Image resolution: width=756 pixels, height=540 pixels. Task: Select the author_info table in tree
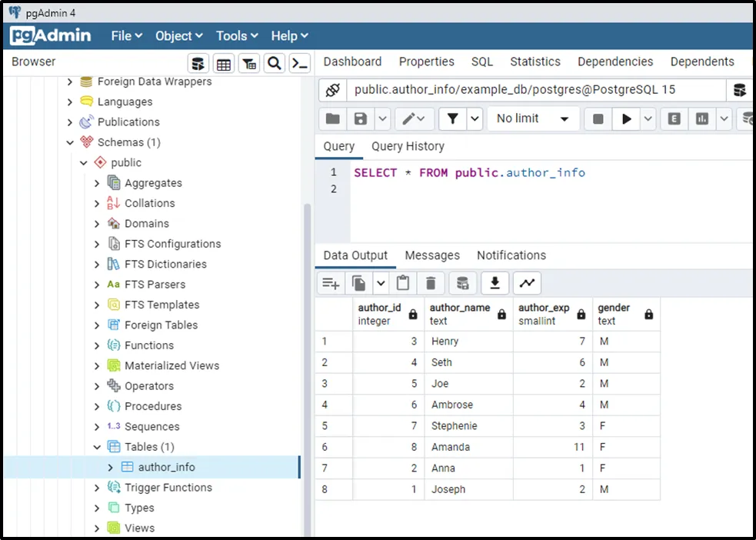coord(166,467)
